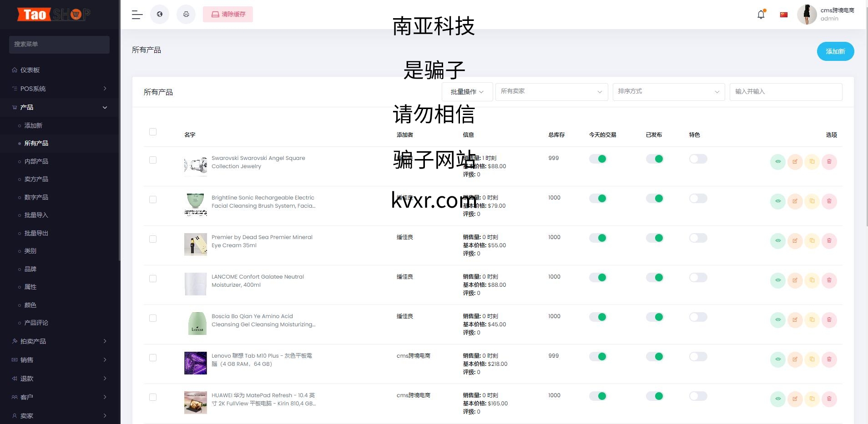View the Brightline Sonic brush product
The width and height of the screenshot is (868, 424).
pyautogui.click(x=778, y=201)
